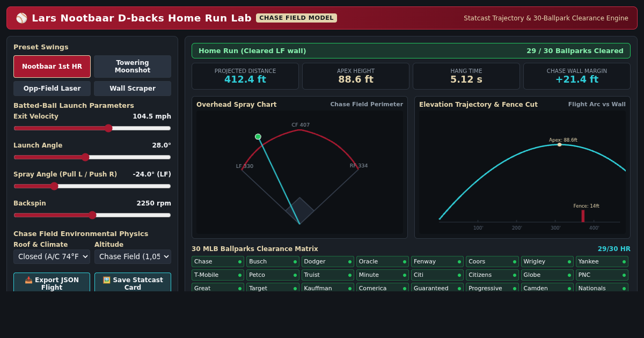Click the Overhead Spray Chart title
The width and height of the screenshot is (644, 338).
[x=237, y=105]
